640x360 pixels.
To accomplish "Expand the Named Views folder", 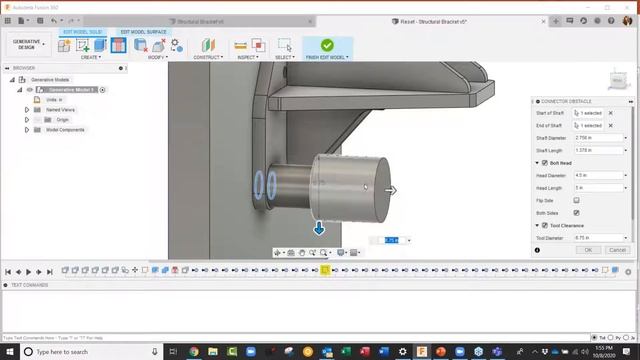I will pos(27,110).
